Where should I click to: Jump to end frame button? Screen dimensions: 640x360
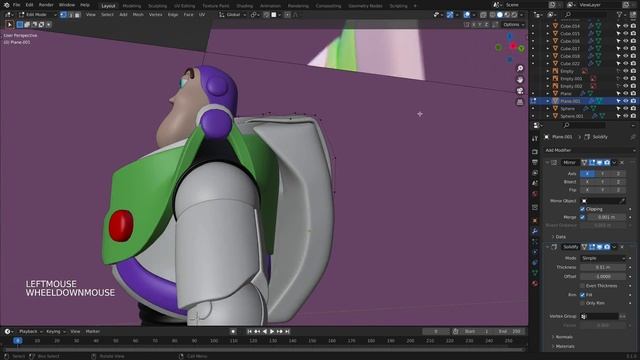coord(287,331)
